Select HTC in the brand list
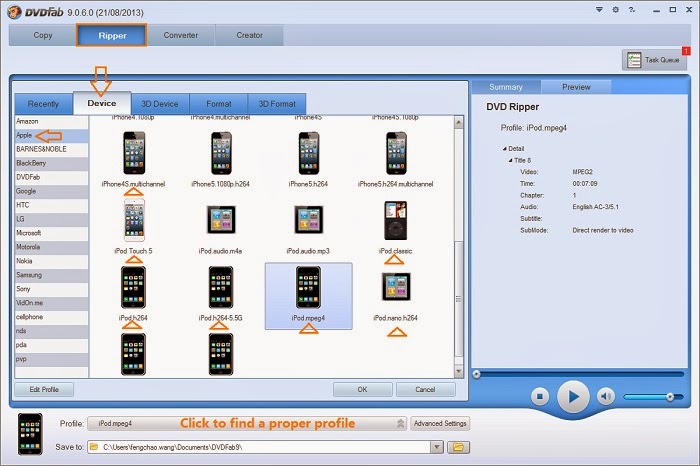Image resolution: width=700 pixels, height=466 pixels. point(51,205)
